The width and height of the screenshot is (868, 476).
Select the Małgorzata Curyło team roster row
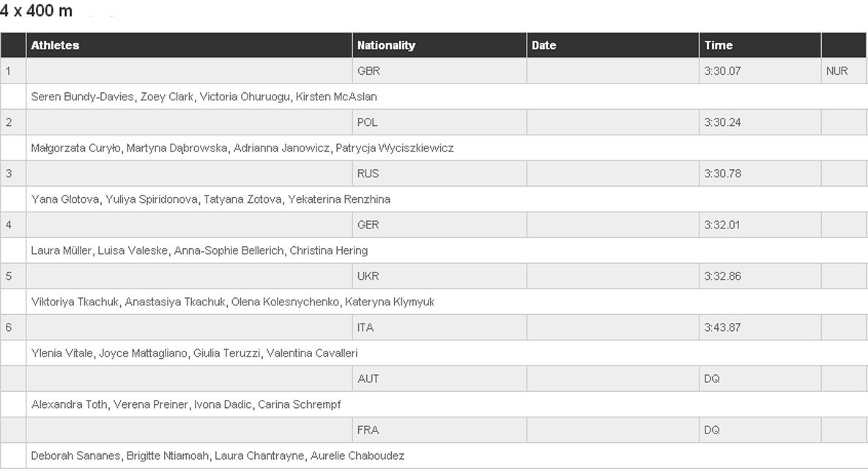(x=447, y=149)
